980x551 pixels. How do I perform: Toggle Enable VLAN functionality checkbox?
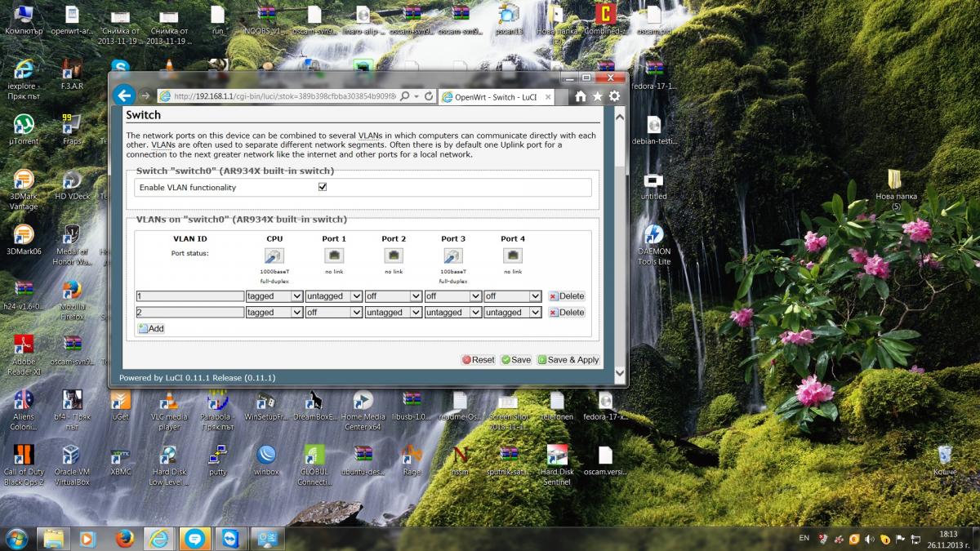click(x=323, y=187)
